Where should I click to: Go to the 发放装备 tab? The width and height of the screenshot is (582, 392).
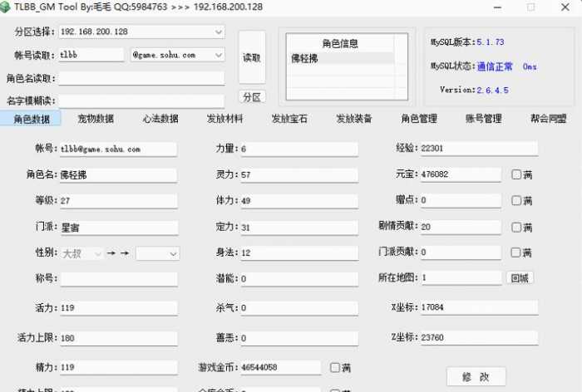pyautogui.click(x=354, y=119)
